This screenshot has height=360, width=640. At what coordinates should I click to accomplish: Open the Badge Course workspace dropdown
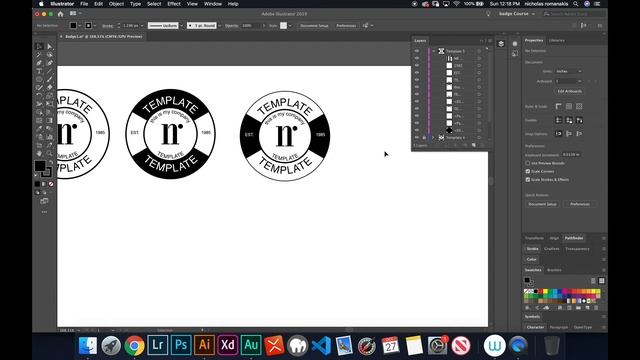coord(517,14)
